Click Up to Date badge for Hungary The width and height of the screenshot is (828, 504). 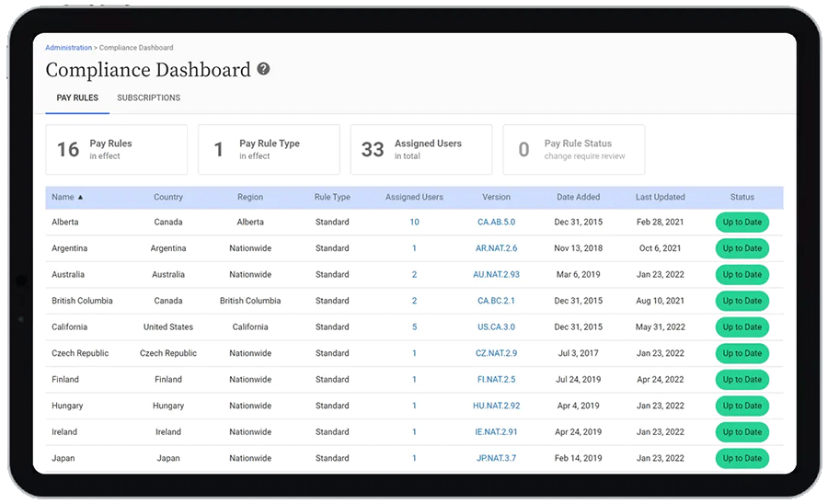click(x=742, y=406)
